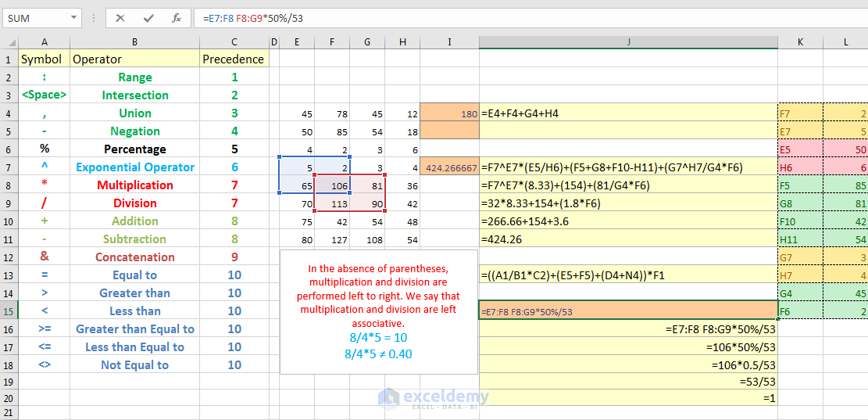Click the Precedence header cell
The height and width of the screenshot is (420, 868).
(x=234, y=59)
